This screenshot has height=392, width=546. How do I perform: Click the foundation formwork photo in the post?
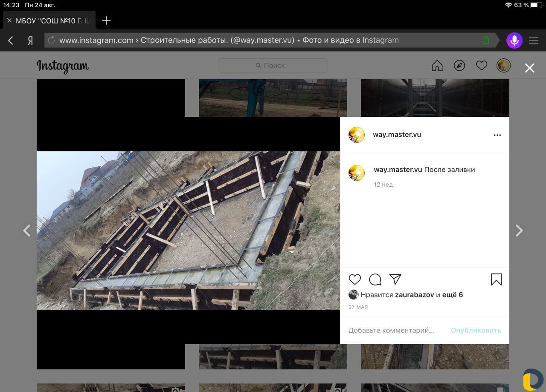point(188,231)
